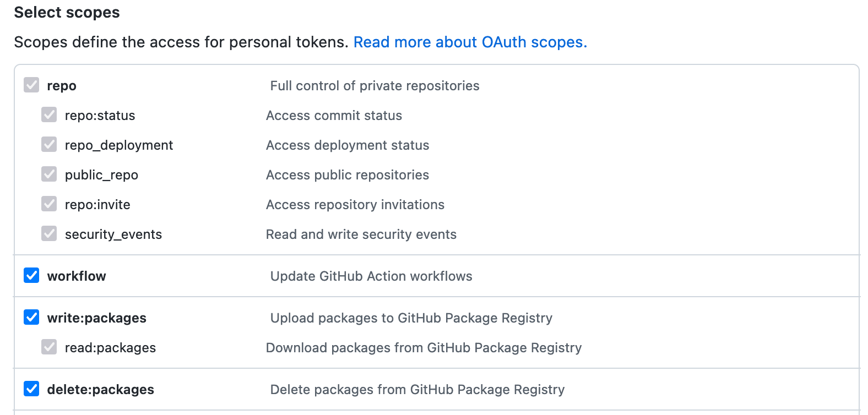The image size is (868, 415).
Task: Click the write:packages scope label
Action: coord(97,318)
